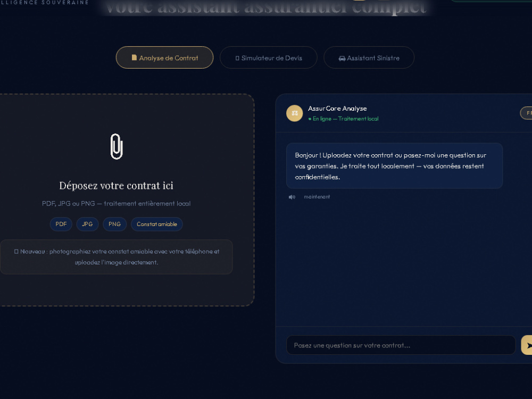Click the AssurCore Analyse avatar icon
This screenshot has height=399, width=532.
(295, 113)
